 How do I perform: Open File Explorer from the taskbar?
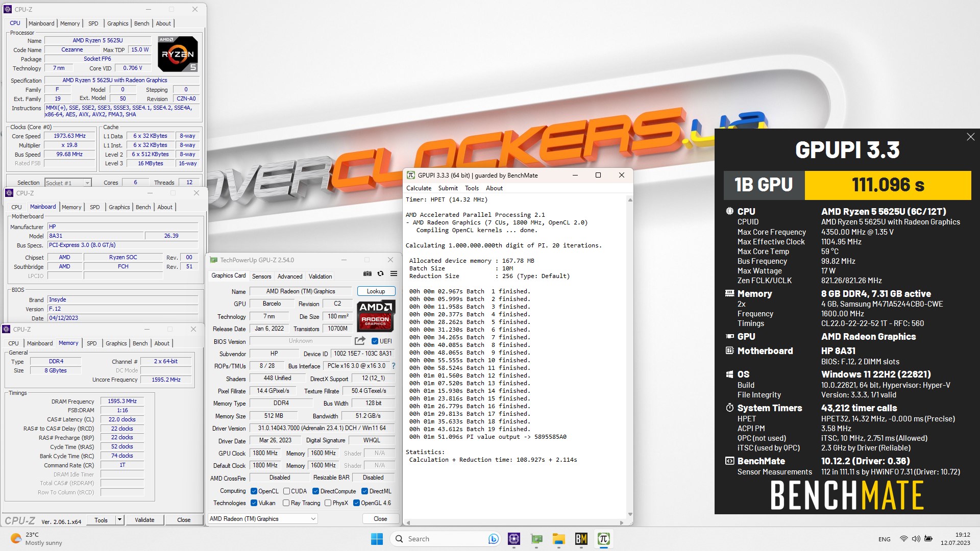tap(559, 539)
